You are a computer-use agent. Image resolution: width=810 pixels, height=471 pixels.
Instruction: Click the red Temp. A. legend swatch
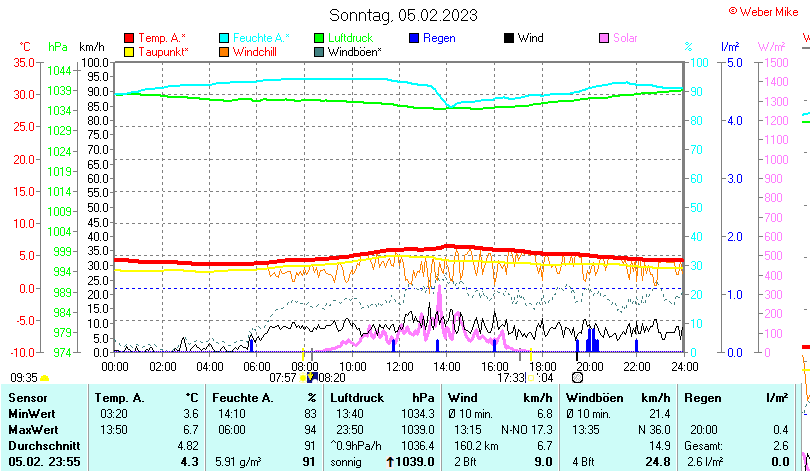(x=129, y=38)
